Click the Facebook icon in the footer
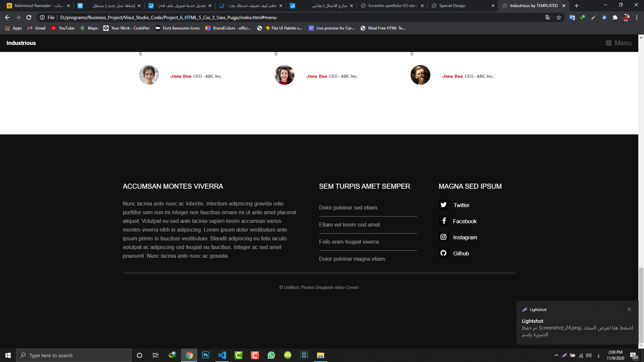Image resolution: width=644 pixels, height=362 pixels. pyautogui.click(x=444, y=221)
